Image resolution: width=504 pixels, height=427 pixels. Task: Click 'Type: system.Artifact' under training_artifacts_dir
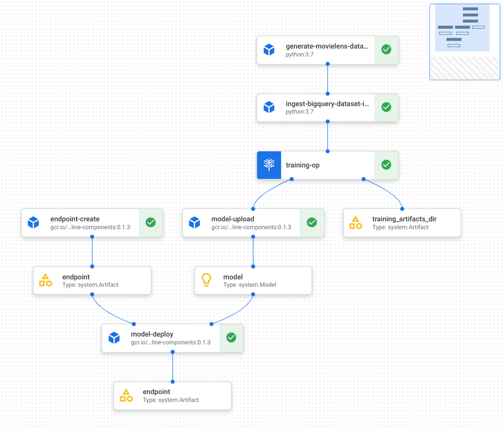coord(400,227)
